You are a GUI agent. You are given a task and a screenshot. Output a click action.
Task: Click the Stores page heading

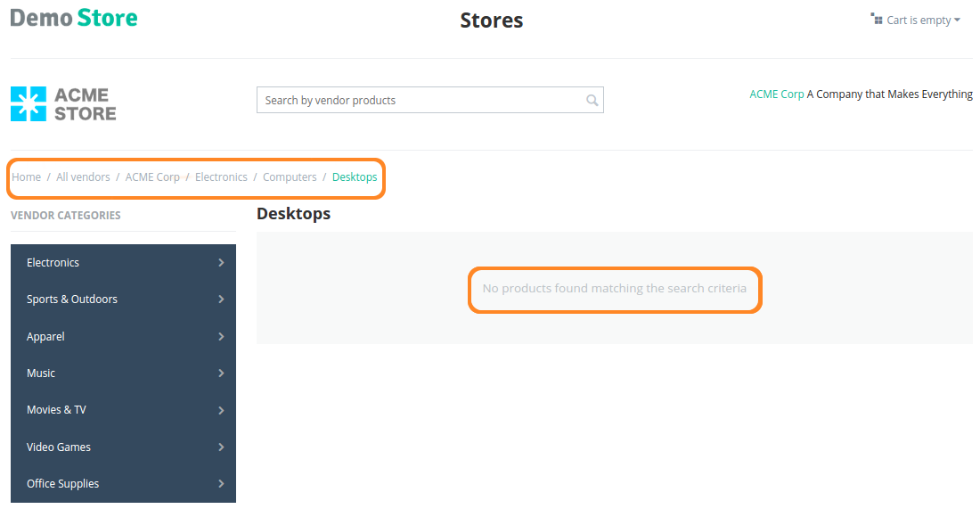[x=491, y=20]
